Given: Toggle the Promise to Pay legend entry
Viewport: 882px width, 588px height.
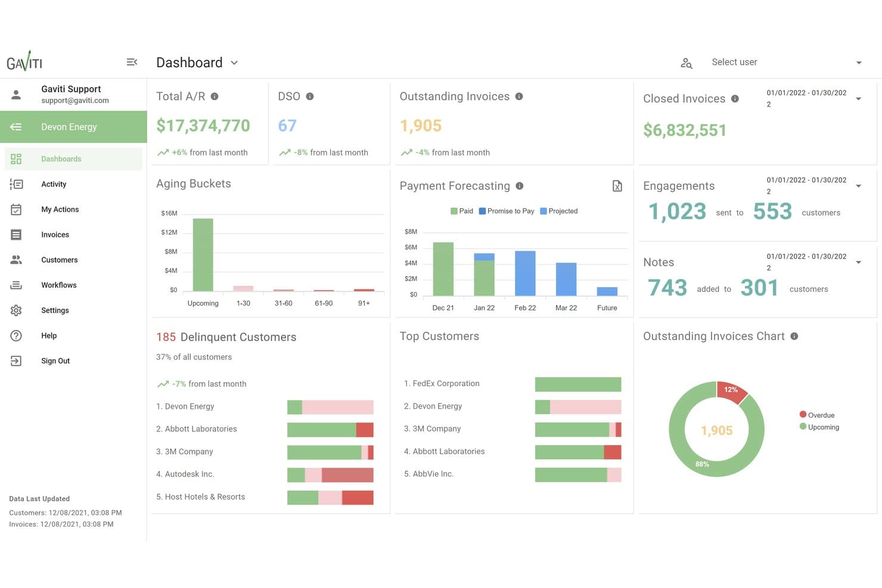Looking at the screenshot, I should 507,211.
